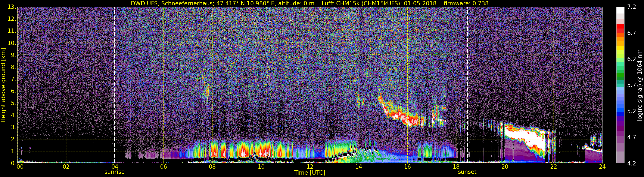Click the 06 tick label on the time axis
The width and height of the screenshot is (644, 177).
[164, 167]
